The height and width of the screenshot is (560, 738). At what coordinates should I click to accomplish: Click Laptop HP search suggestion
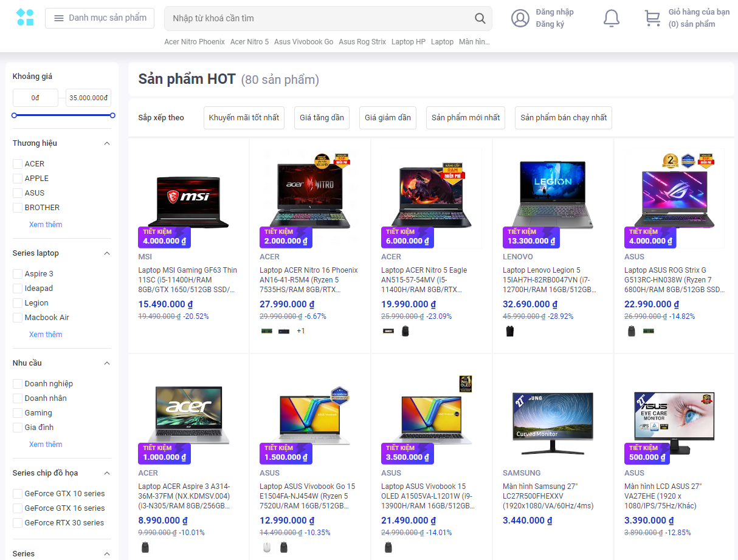point(409,42)
